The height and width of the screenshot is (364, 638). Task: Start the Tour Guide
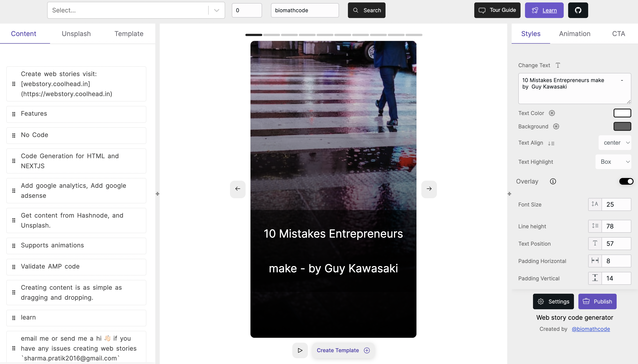coord(497,10)
